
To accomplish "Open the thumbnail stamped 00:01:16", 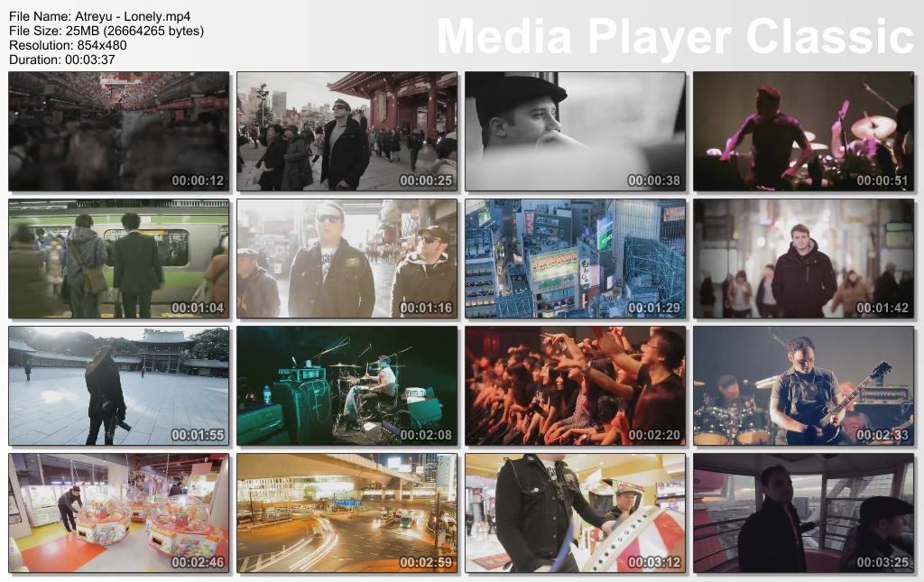I will pyautogui.click(x=347, y=259).
